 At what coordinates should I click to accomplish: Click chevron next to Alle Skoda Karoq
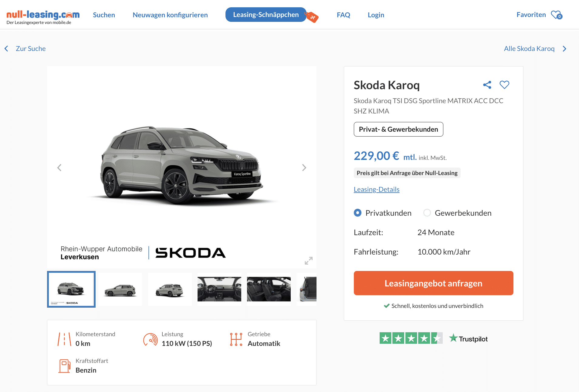tap(564, 49)
